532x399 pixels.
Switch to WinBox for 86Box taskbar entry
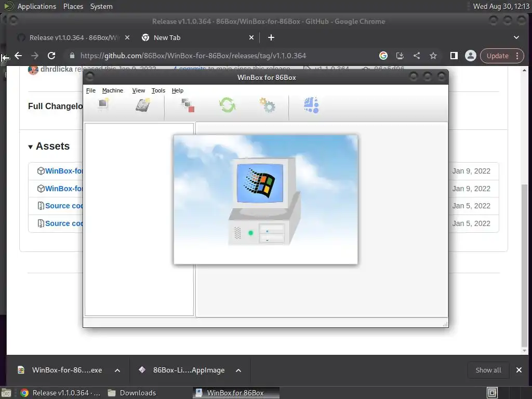[236, 393]
